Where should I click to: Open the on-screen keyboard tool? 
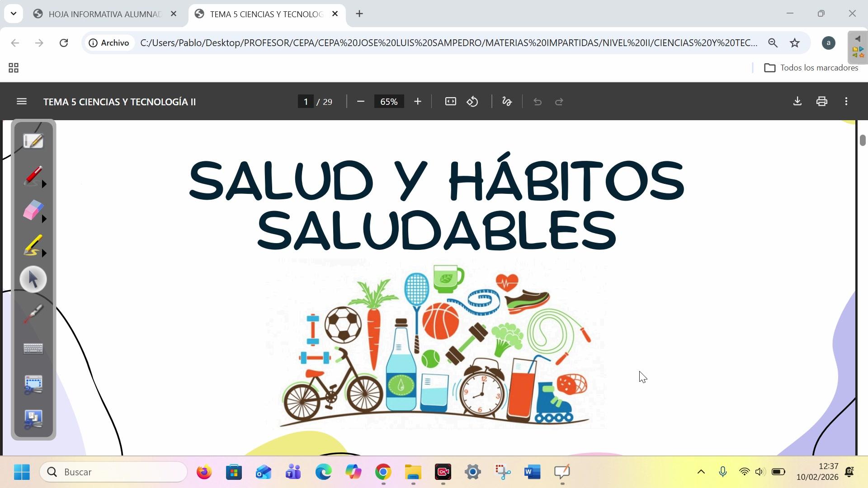(33, 348)
